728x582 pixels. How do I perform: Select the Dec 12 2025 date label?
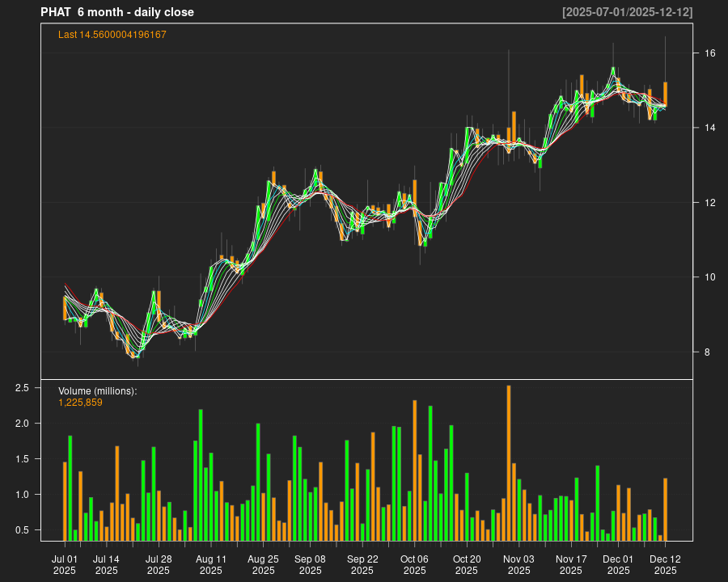click(x=665, y=564)
